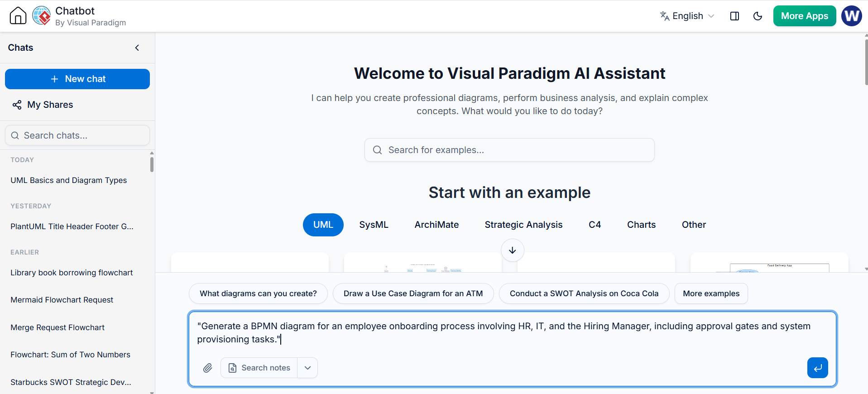
Task: Open the Merge Request Flowchart chat
Action: (x=58, y=327)
